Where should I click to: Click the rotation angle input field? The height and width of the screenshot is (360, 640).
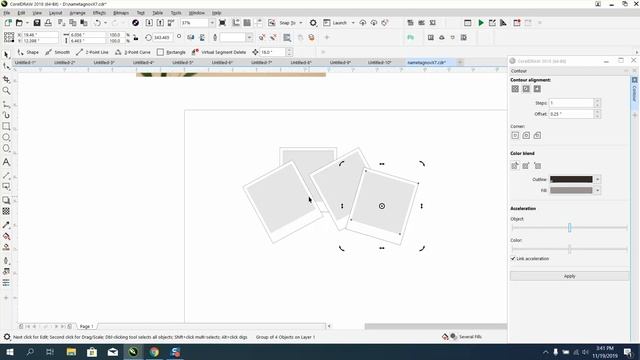[162, 38]
